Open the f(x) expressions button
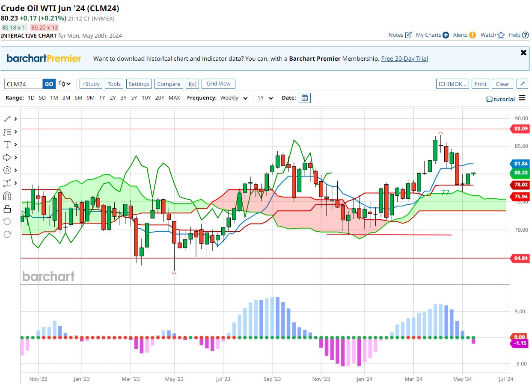Viewport: 532px width, 392px height. (192, 84)
